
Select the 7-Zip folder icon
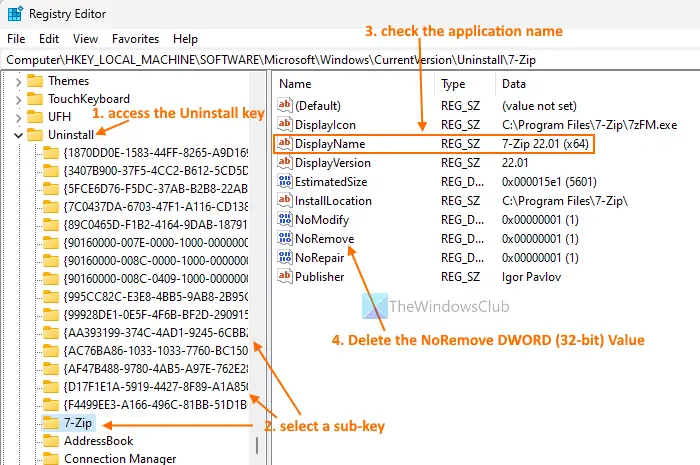(x=51, y=423)
